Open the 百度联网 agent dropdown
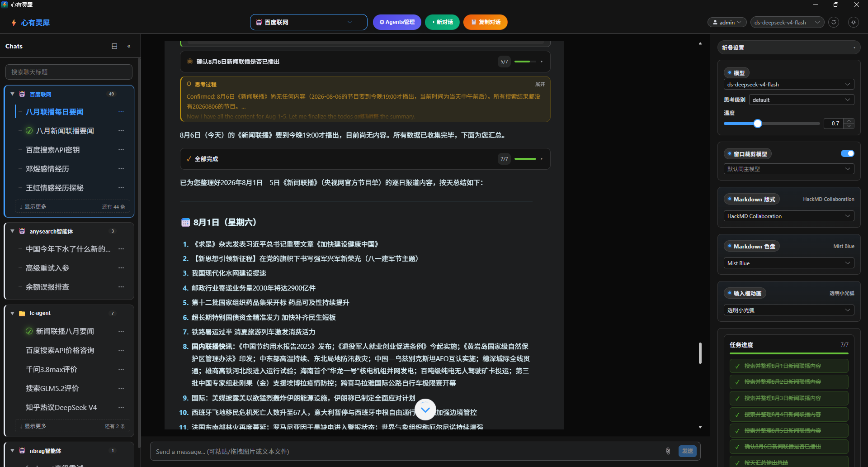This screenshot has height=467, width=868. click(309, 22)
